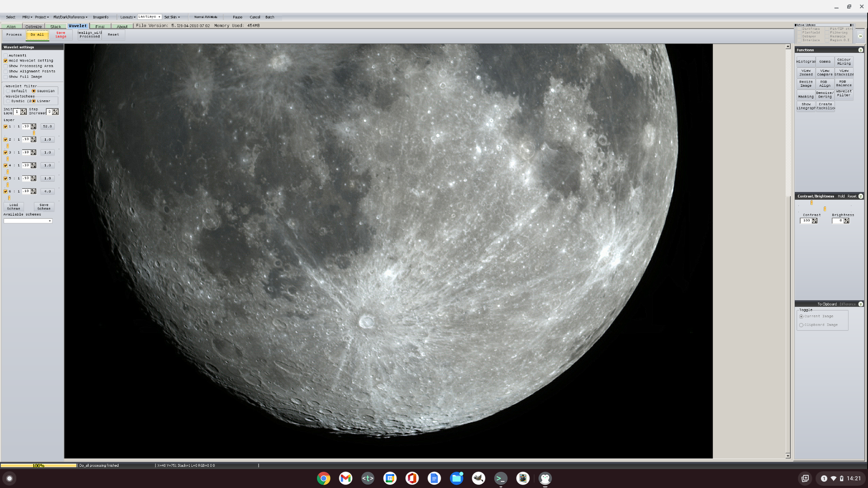
Task: Open the Terminal taskbar icon
Action: coord(500,478)
